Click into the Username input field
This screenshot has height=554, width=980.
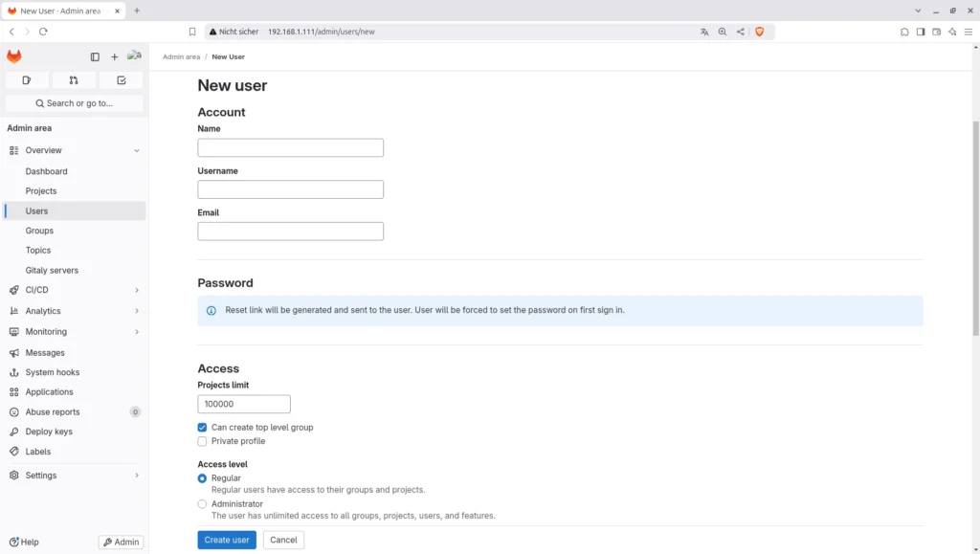[290, 189]
